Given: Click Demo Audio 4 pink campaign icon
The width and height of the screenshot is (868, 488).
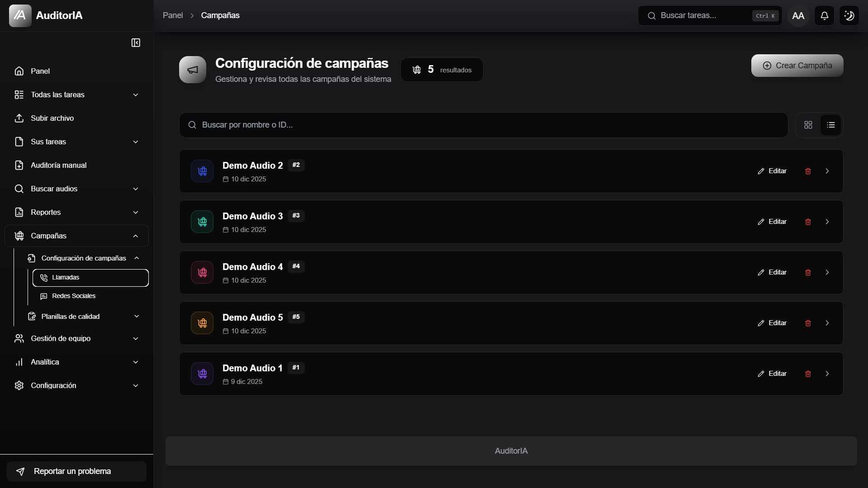Looking at the screenshot, I should click(202, 272).
